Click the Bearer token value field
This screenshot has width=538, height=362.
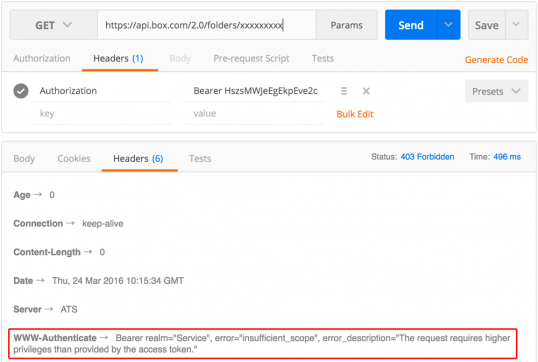tap(255, 91)
